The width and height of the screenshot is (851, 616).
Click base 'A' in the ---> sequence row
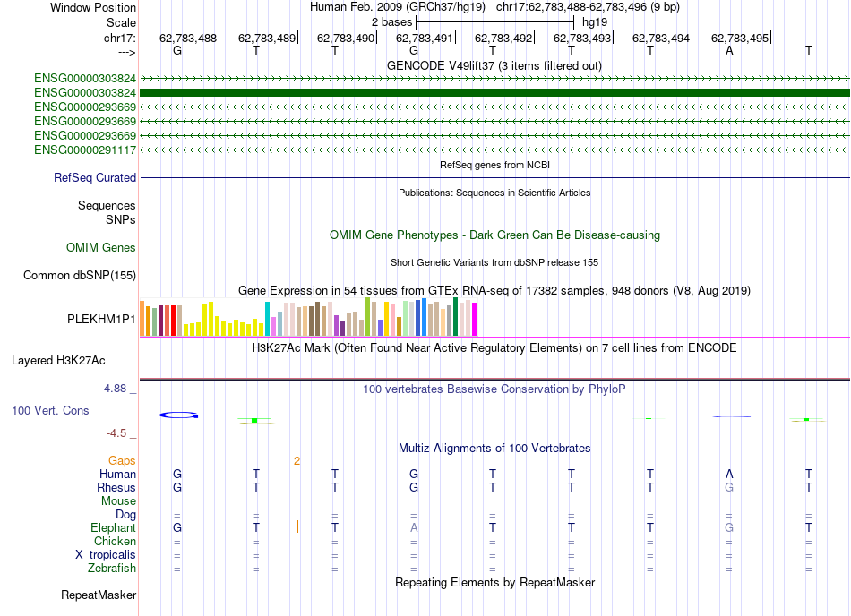[x=729, y=51]
